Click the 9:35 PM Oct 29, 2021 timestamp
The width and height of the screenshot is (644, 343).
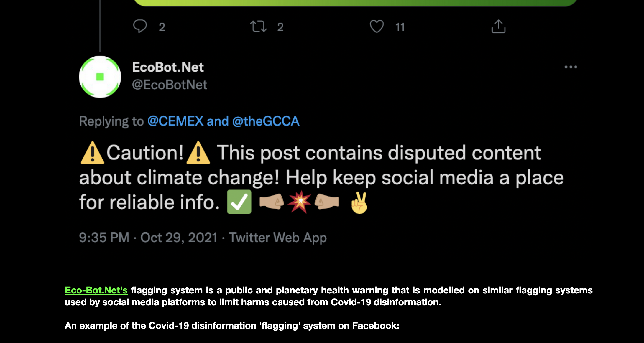tap(148, 238)
